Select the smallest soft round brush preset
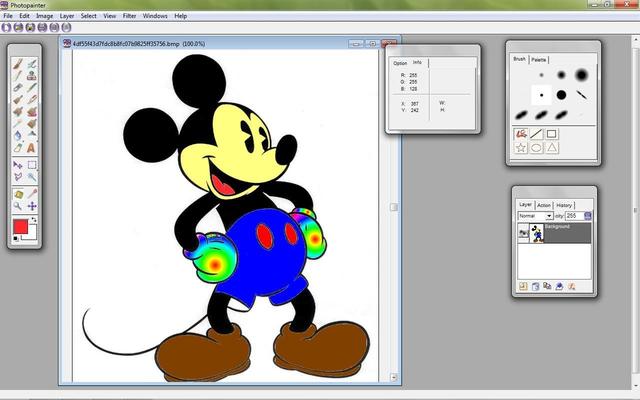 pos(542,75)
